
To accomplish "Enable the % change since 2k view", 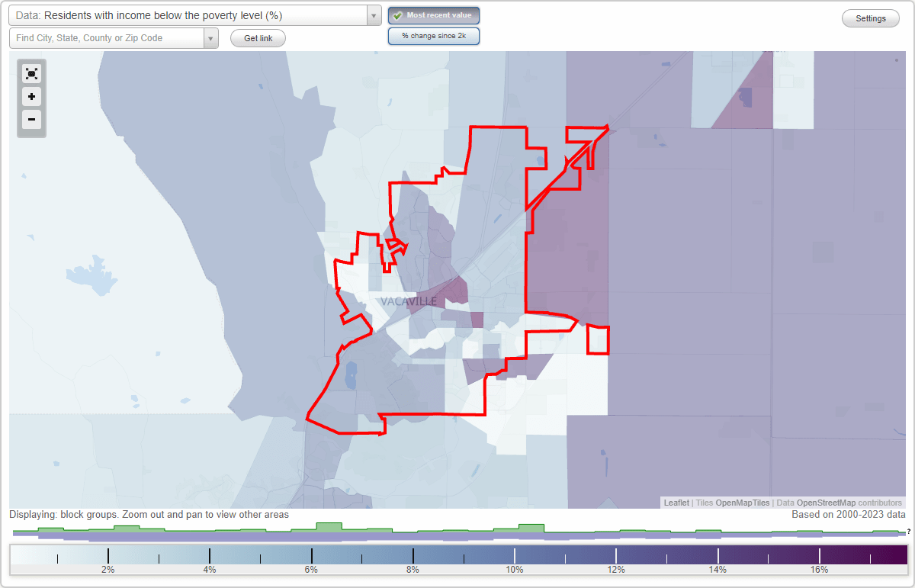I will tap(433, 35).
